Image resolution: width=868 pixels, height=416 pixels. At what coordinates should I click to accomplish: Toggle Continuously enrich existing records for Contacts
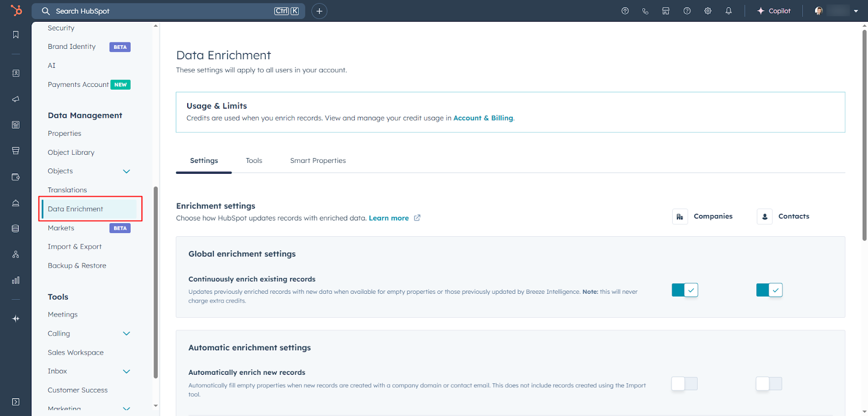tap(769, 290)
